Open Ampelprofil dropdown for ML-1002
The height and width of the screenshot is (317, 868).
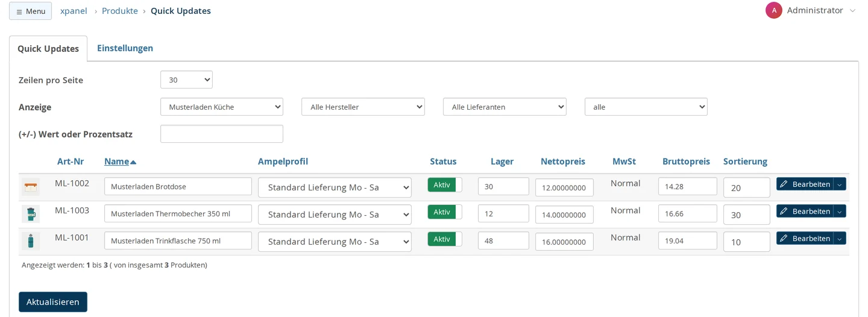(335, 187)
